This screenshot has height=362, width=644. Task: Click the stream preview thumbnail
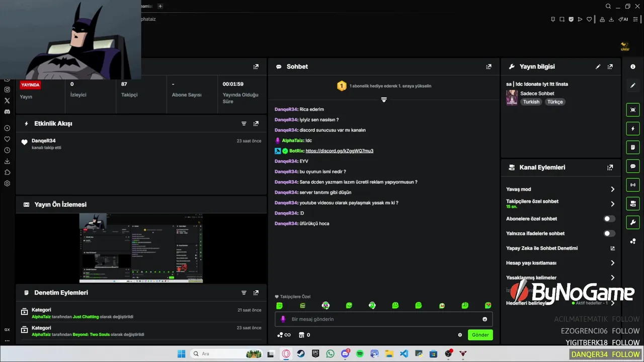[141, 248]
